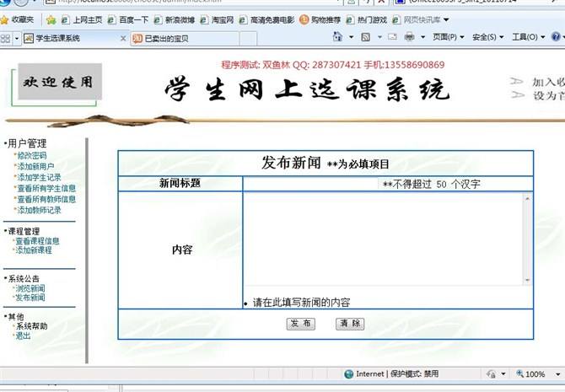Click the 购物推荐 favorites bar icon
The image size is (565, 392).
coord(304,19)
